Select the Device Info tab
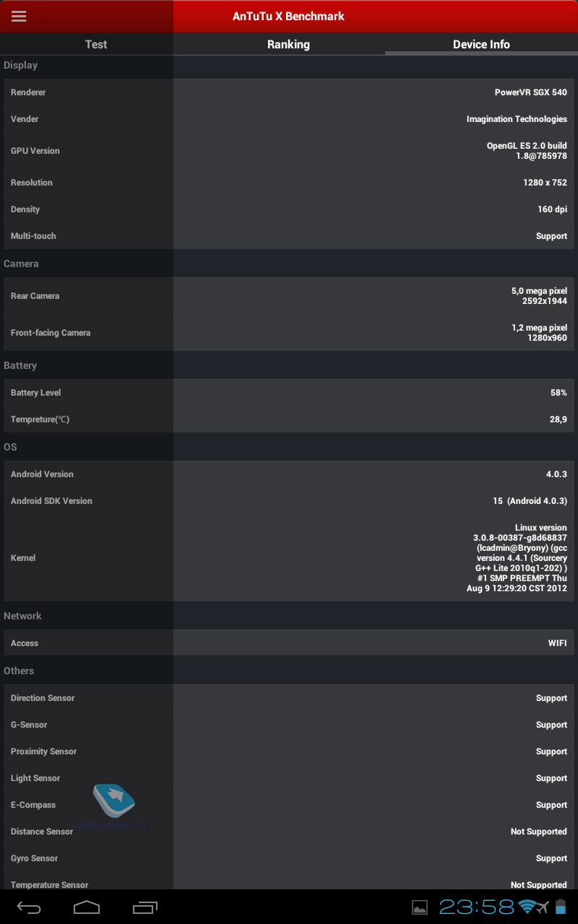This screenshot has width=578, height=924. pos(481,44)
